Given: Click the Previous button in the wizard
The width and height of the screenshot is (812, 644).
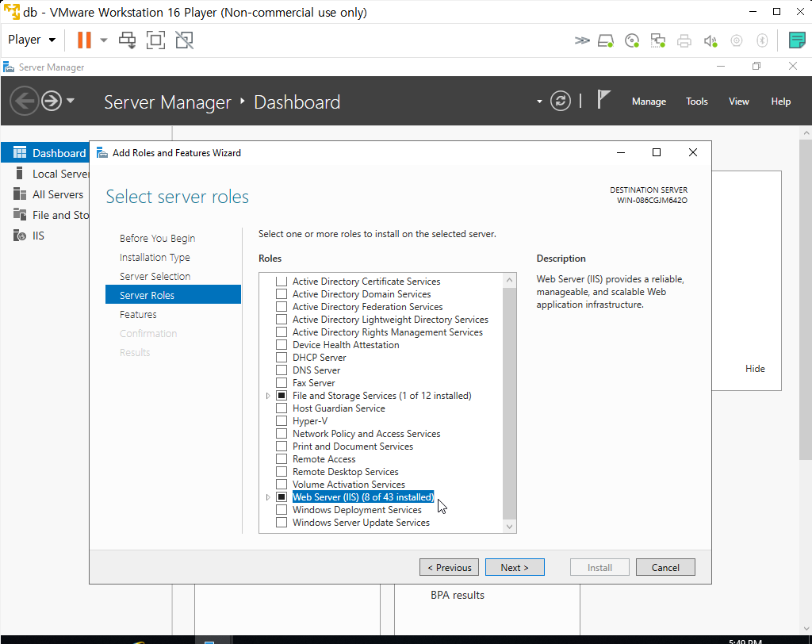Looking at the screenshot, I should (x=449, y=567).
